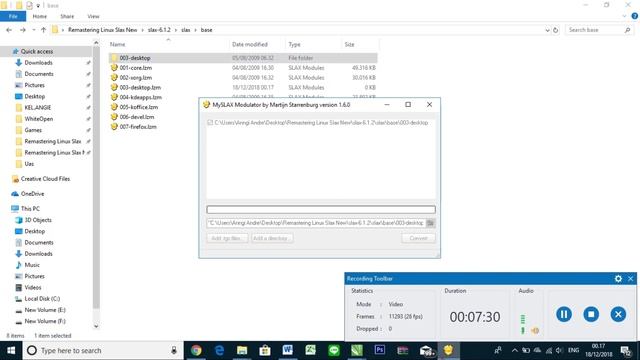Open recent locations dropdown arrow
640x360 pixels.
(x=33, y=30)
